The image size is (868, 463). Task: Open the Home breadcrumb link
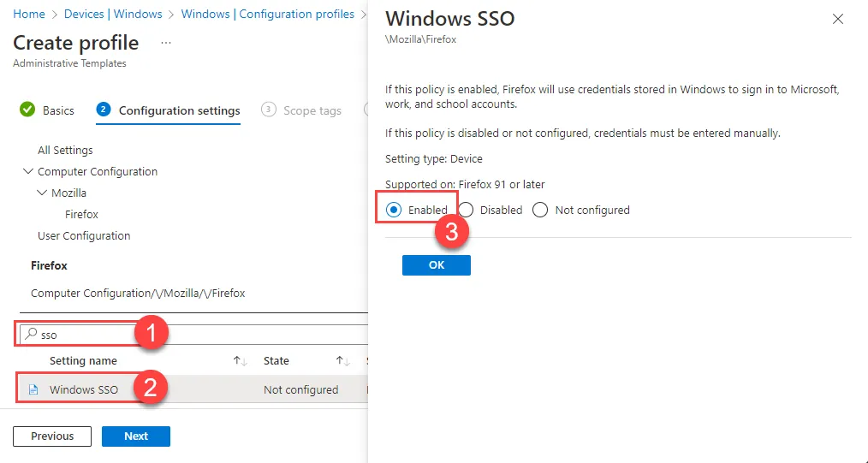(x=29, y=14)
